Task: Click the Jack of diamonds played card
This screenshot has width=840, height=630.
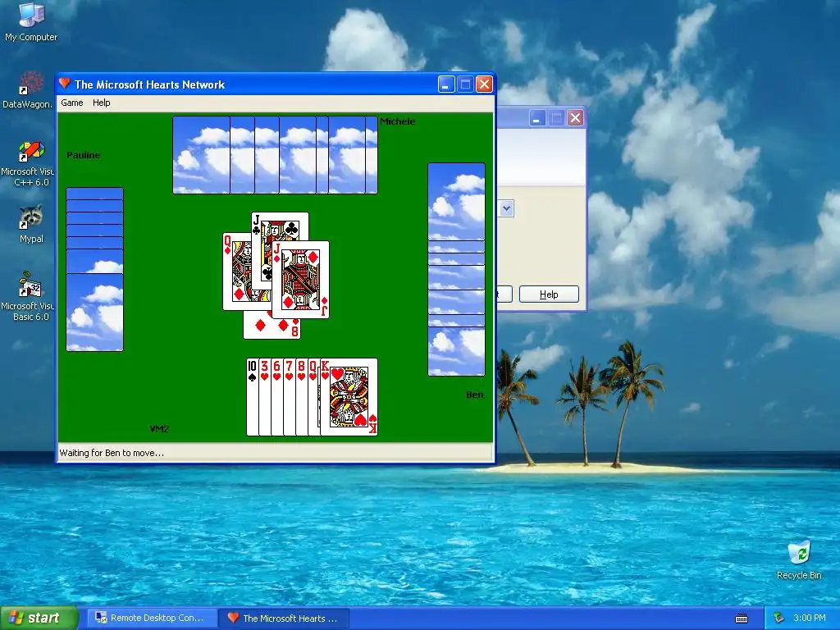Action: tap(300, 280)
